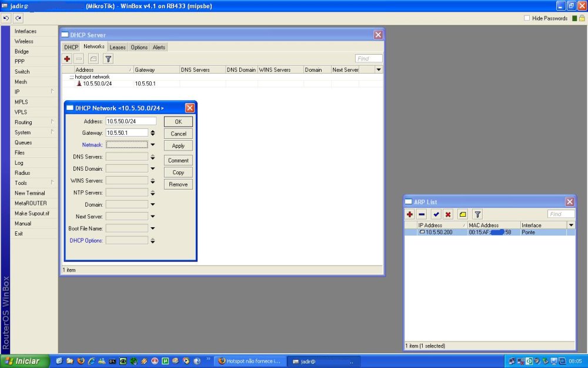
Task: Click the WINS Servers field up/down arrows
Action: coord(153,181)
